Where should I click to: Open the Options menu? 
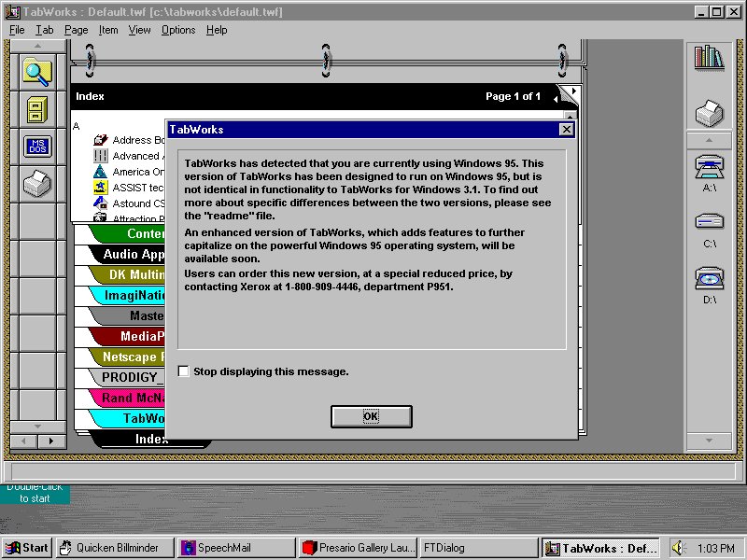click(178, 30)
